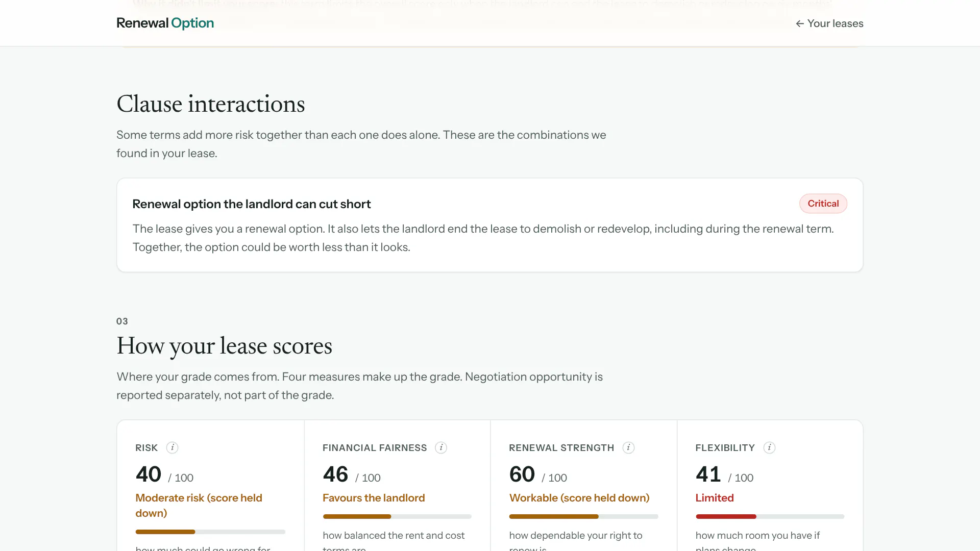Image resolution: width=980 pixels, height=551 pixels.
Task: Open the Renewal Strength info icon
Action: click(x=628, y=447)
